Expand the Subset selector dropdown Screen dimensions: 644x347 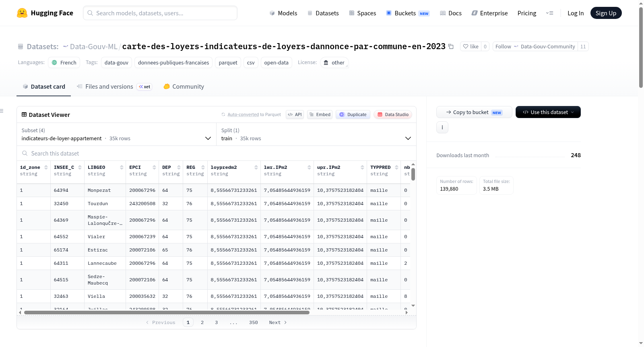pos(116,134)
